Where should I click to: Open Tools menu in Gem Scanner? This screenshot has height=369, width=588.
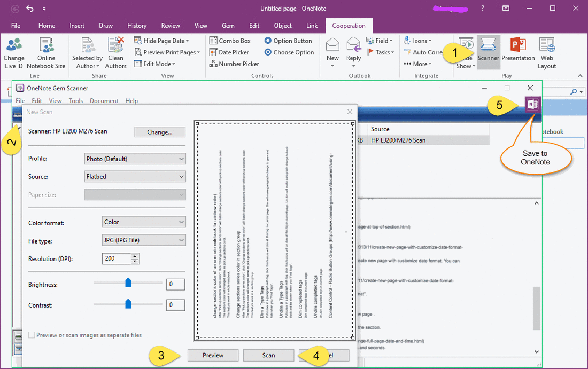[76, 101]
